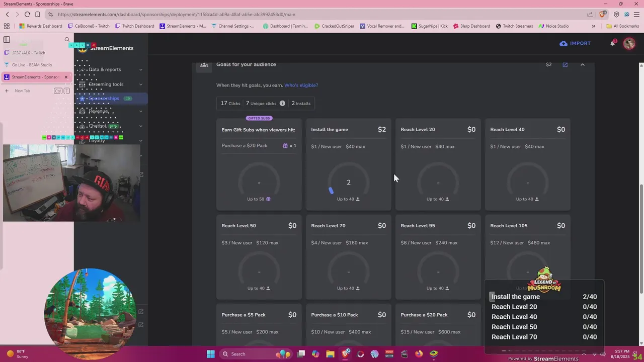This screenshot has height=362, width=644.
Task: Open the Blerp Dashboard bookmark
Action: [471, 26]
